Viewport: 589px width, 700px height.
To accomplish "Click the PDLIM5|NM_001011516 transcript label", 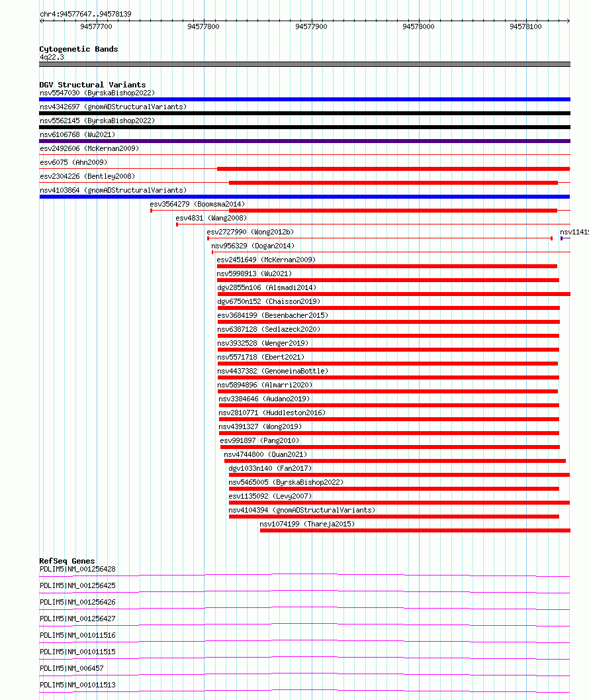I will click(x=77, y=635).
